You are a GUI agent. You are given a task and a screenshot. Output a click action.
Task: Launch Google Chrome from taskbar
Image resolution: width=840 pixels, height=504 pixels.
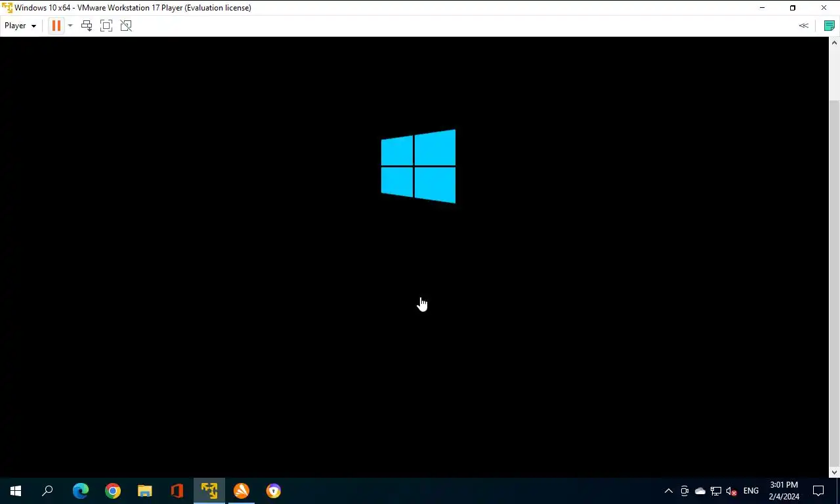pos(113,491)
